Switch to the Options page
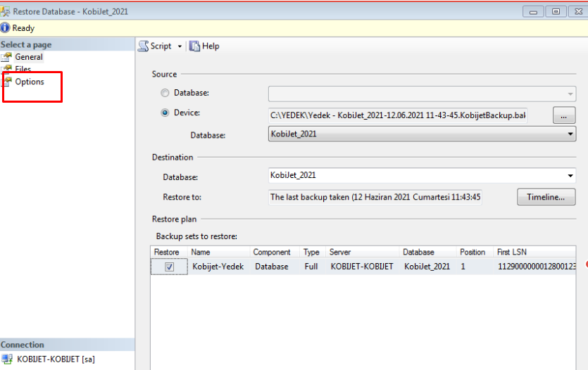The width and height of the screenshot is (588, 370). [x=30, y=82]
